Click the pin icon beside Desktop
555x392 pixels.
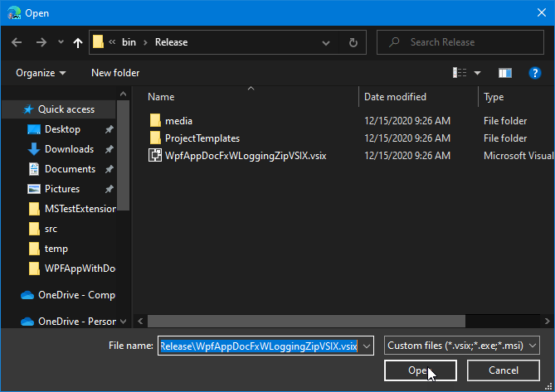point(110,129)
